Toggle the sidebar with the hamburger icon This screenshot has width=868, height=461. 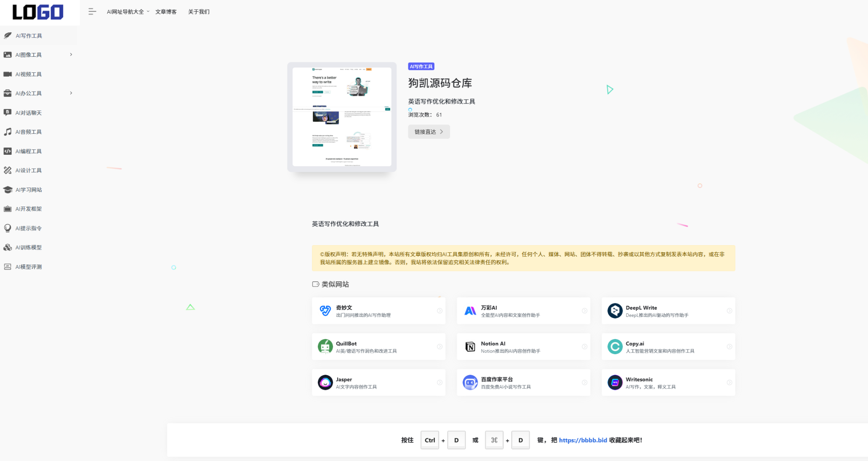[x=92, y=12]
